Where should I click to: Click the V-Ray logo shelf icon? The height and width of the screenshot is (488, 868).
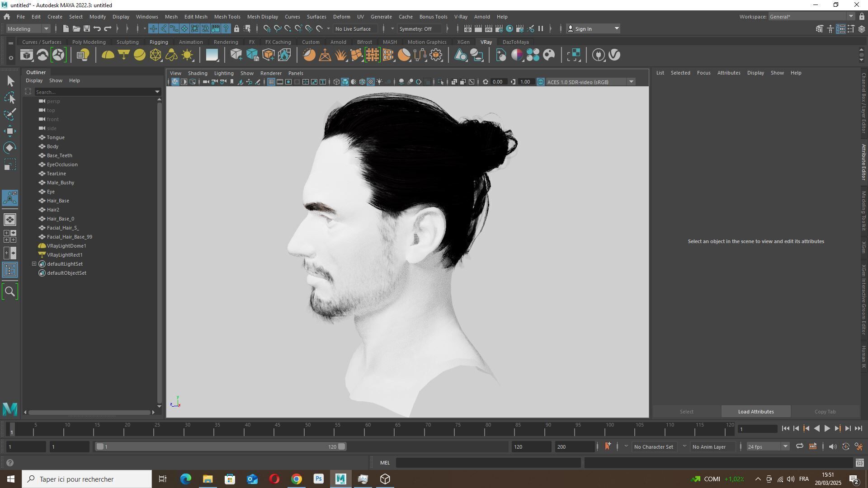click(x=614, y=55)
